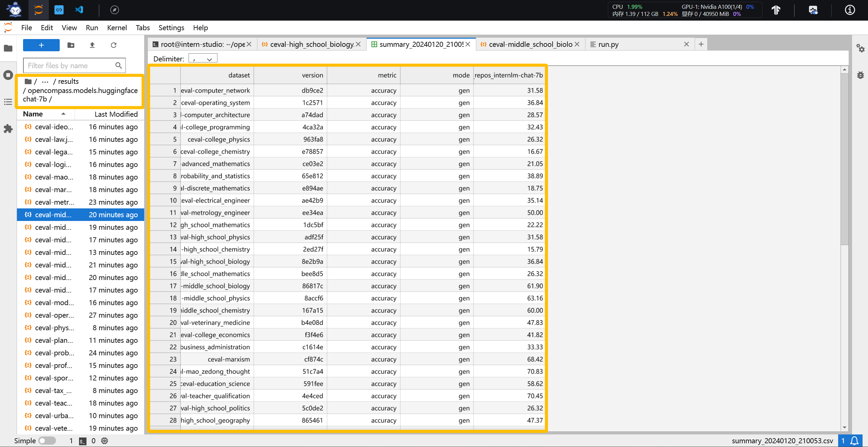
Task: Launch the VS Code icon in top bar
Action: 79,10
